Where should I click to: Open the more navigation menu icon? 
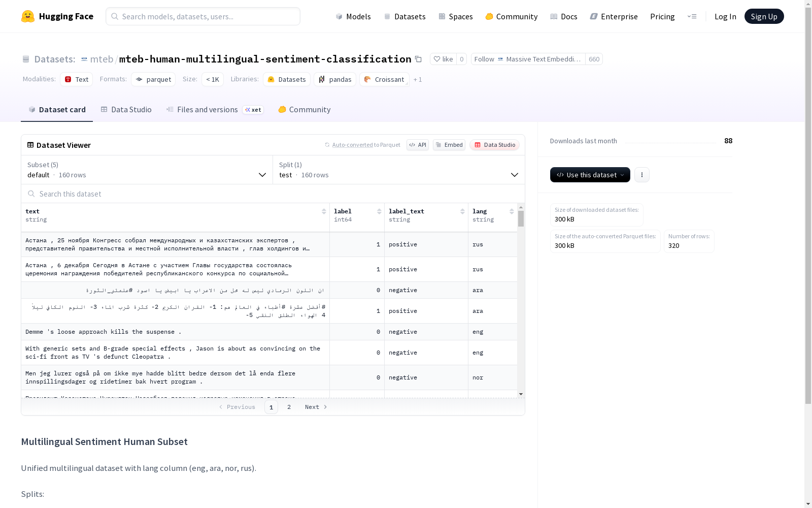tap(692, 16)
